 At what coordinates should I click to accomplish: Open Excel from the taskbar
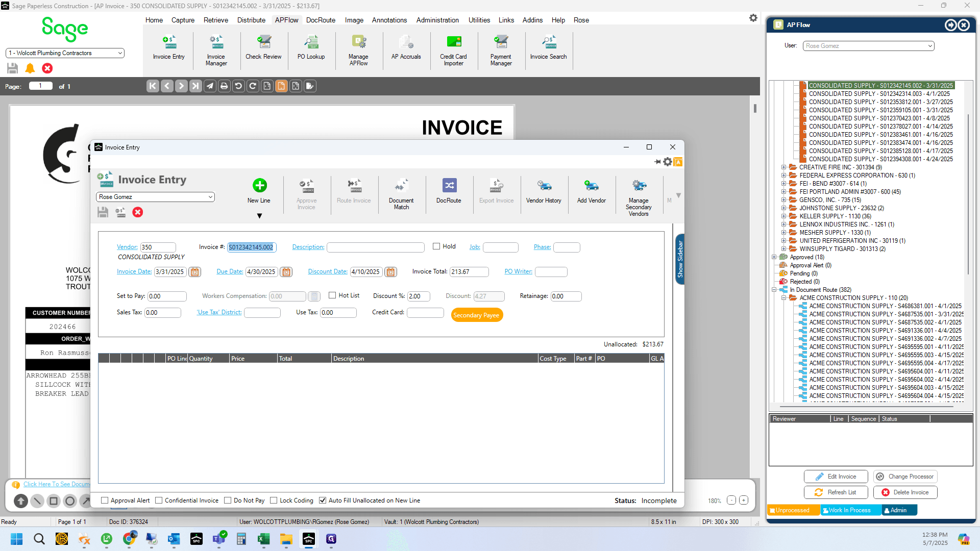(x=263, y=539)
